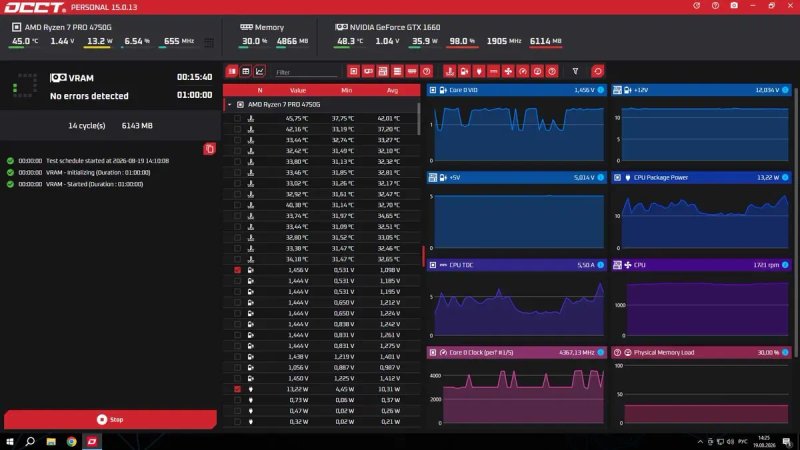
Task: Click the '14 cycle(s)' status text
Action: tap(87, 126)
